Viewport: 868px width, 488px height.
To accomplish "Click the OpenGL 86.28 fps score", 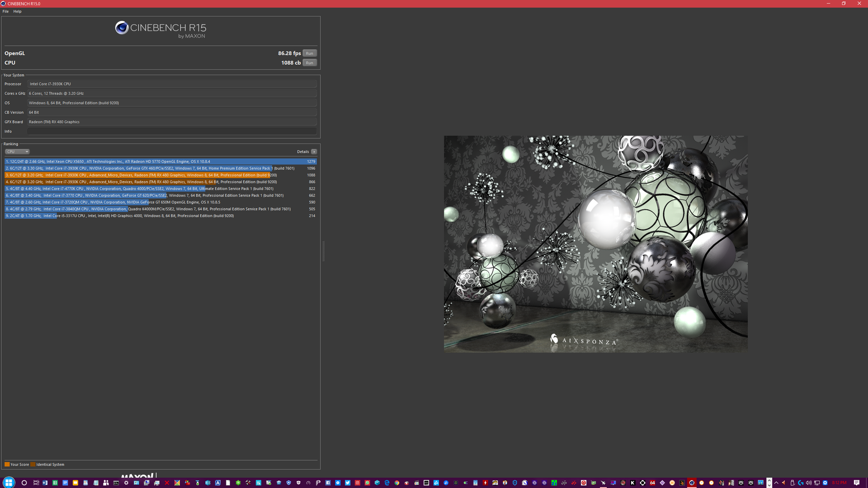I will pyautogui.click(x=289, y=53).
